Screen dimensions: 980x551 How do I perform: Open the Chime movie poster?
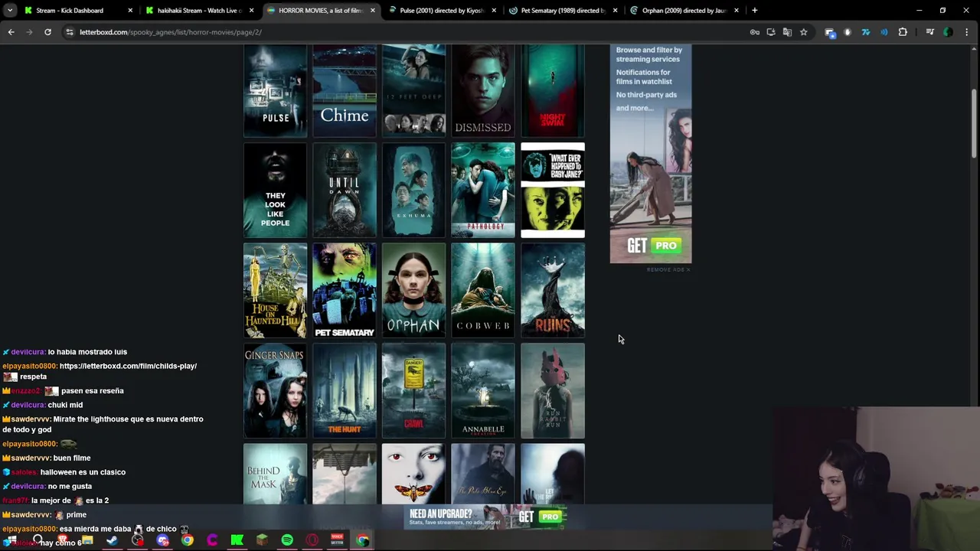(x=345, y=90)
